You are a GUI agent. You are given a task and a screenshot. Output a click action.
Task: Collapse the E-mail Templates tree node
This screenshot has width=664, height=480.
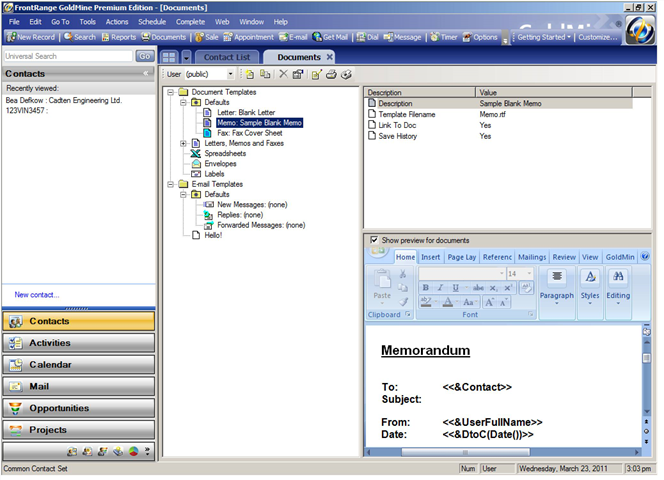point(171,184)
